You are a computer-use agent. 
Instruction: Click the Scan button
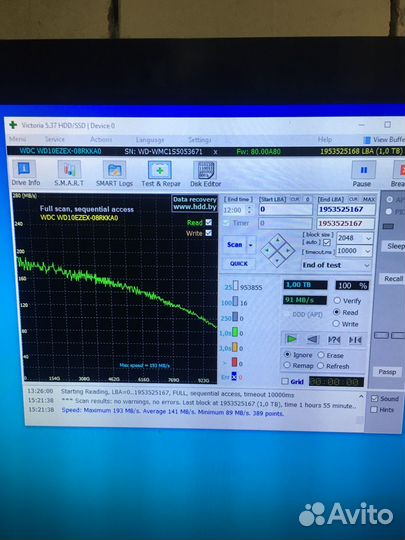pos(235,245)
